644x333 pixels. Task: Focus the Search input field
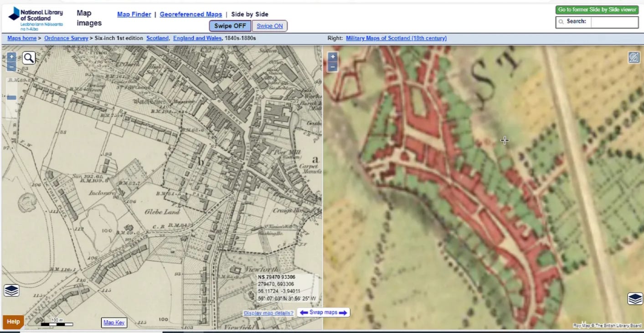pos(614,22)
